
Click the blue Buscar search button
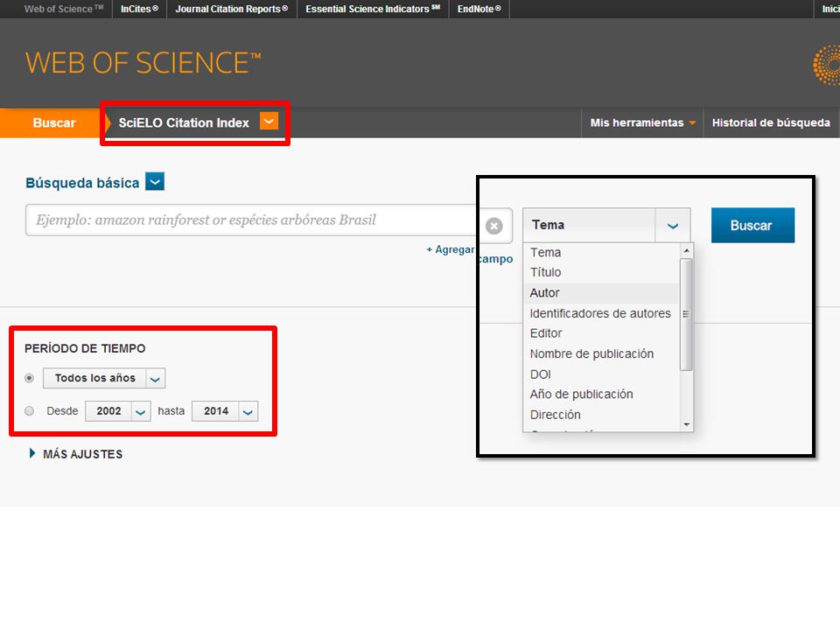coord(752,226)
